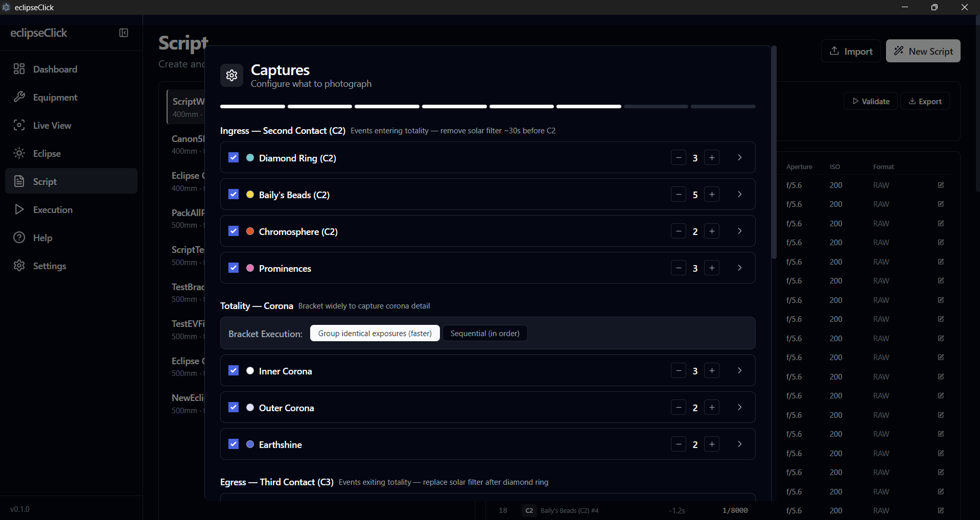The image size is (980, 520).
Task: Click the first progress segment above Captures
Action: pyautogui.click(x=252, y=106)
